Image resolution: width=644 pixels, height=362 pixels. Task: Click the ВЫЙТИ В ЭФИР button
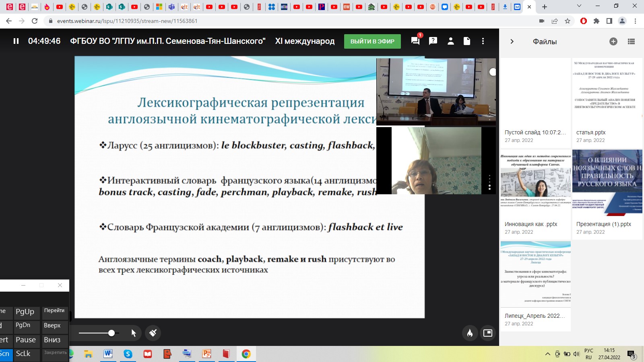coord(372,41)
